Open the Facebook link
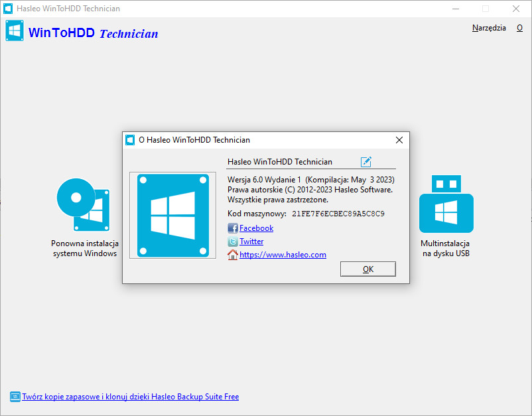This screenshot has width=532, height=416. [x=256, y=228]
